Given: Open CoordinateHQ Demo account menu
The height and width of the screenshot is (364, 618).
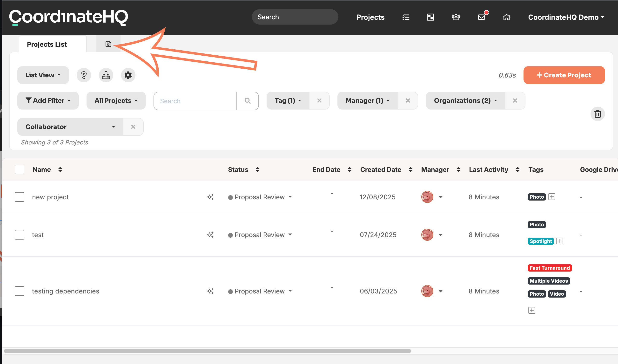Looking at the screenshot, I should [x=566, y=17].
